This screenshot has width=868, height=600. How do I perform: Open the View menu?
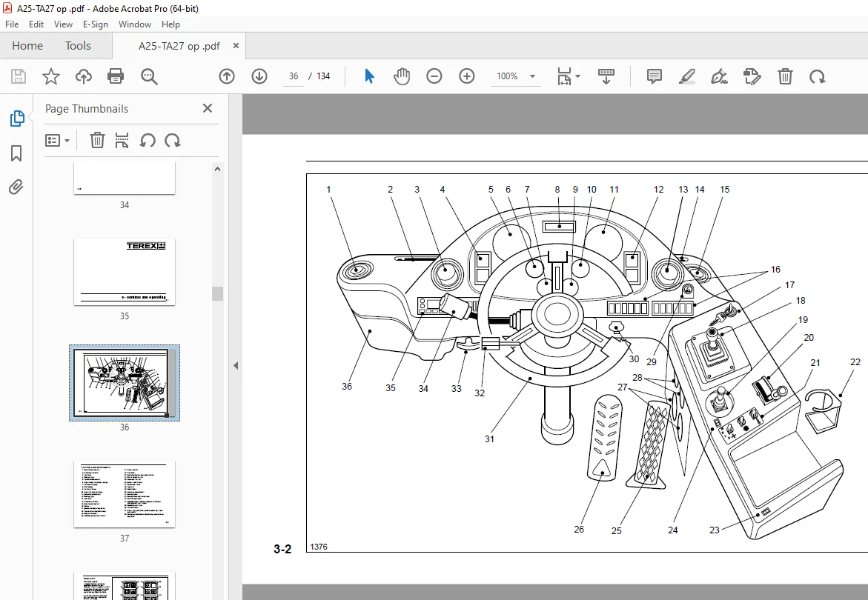point(63,24)
